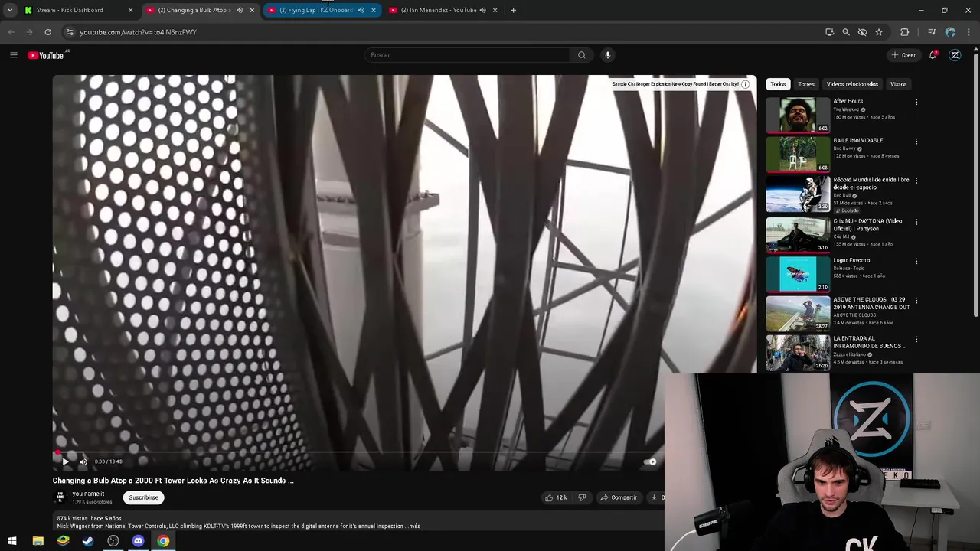980x551 pixels.
Task: Focus the Buscar search field
Action: (467, 55)
